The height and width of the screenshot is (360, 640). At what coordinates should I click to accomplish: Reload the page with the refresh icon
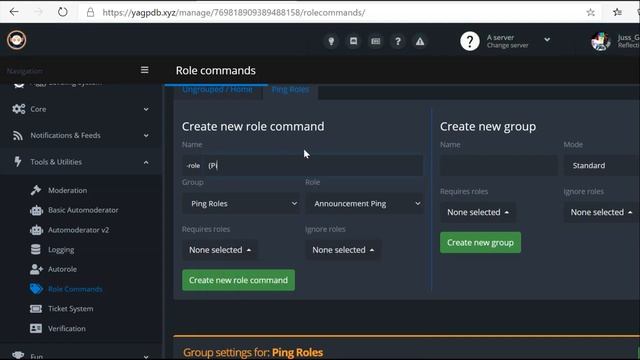point(62,12)
